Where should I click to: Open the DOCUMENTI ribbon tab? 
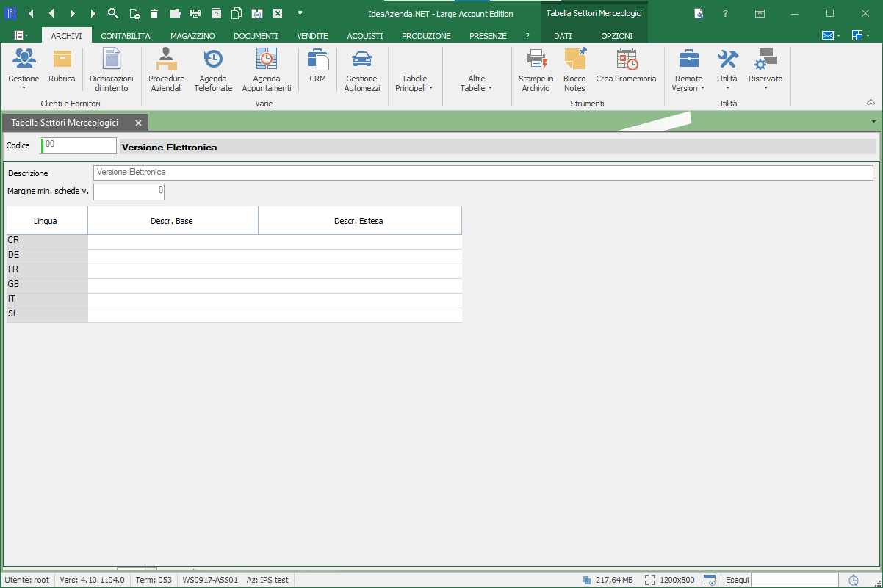click(256, 35)
